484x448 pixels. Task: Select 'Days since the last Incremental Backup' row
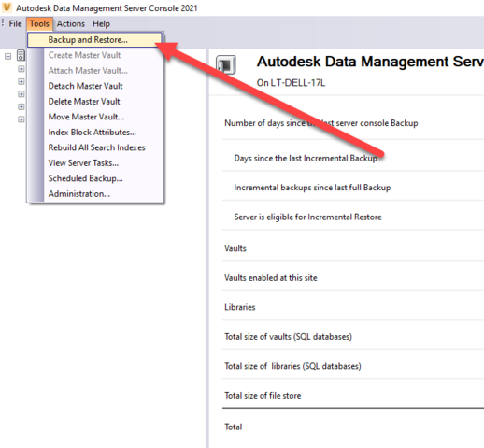pos(353,158)
